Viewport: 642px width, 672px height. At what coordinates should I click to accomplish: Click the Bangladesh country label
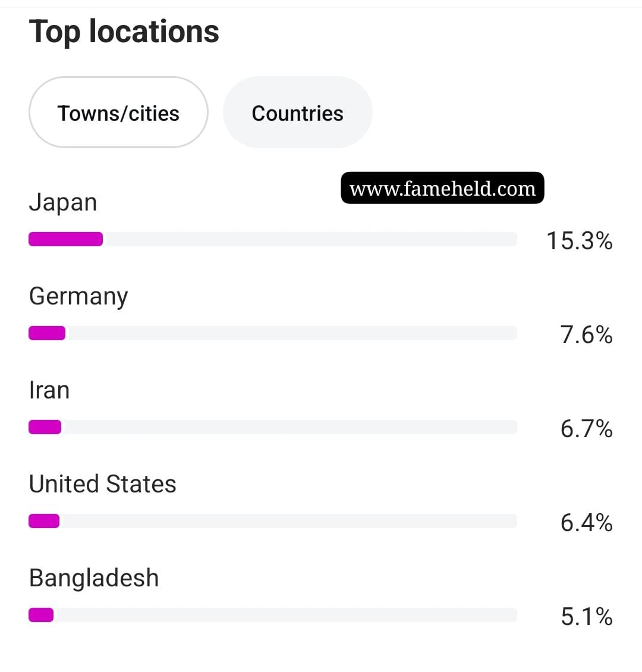(94, 578)
